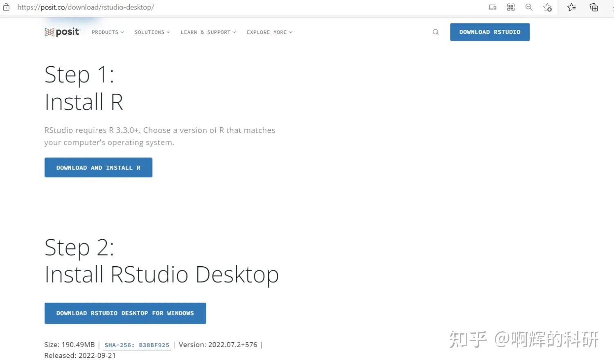Select the PRODUCTS menu item
The height and width of the screenshot is (364, 614).
click(105, 32)
